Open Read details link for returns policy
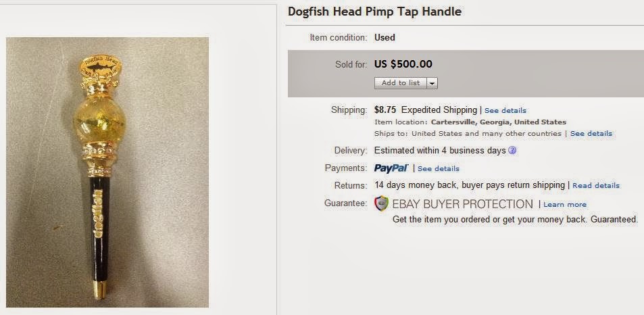Screen dimensions: 644x315 click(595, 185)
